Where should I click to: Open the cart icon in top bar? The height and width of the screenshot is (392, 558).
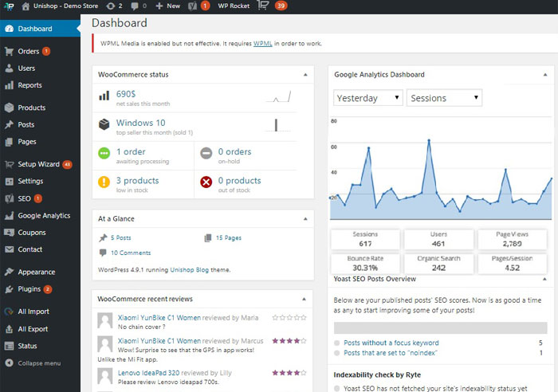262,6
